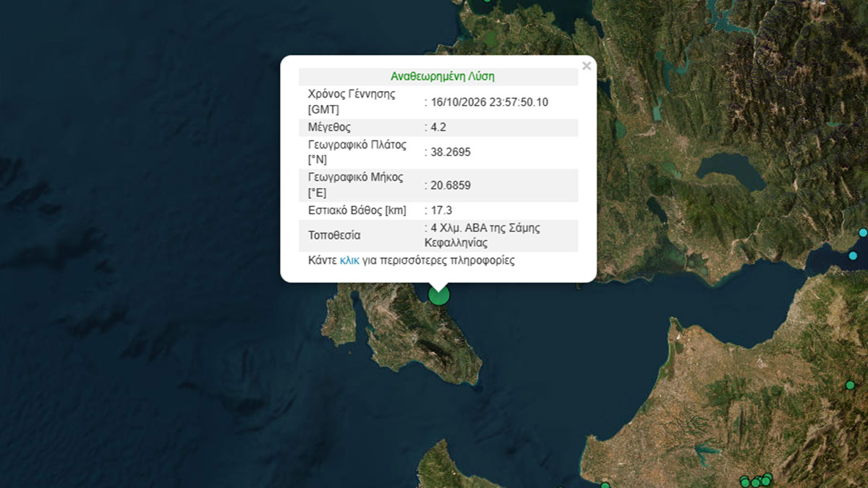Click the 'Γεωγραφικό Πλάτος [°N]' label
Screen dimensions: 868x488
[x=357, y=153]
